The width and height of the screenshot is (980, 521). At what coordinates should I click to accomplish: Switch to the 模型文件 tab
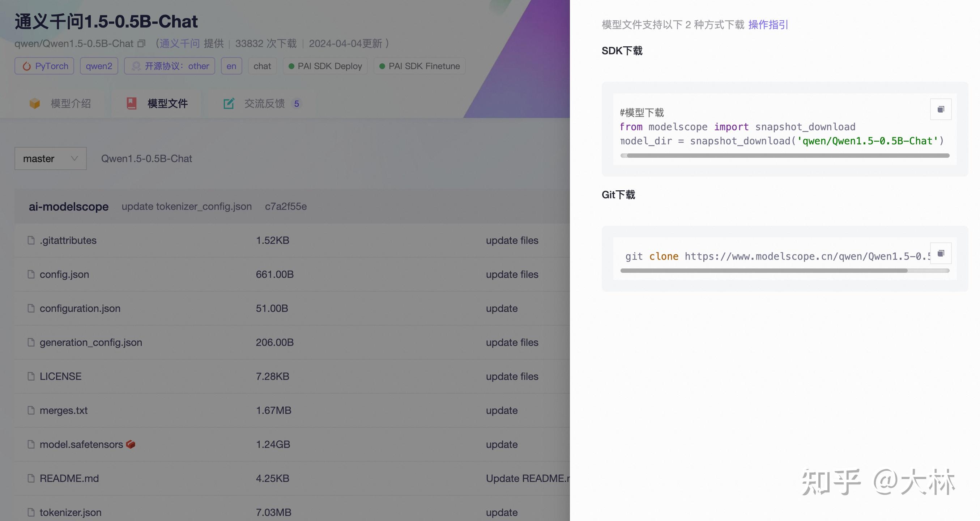click(x=167, y=103)
